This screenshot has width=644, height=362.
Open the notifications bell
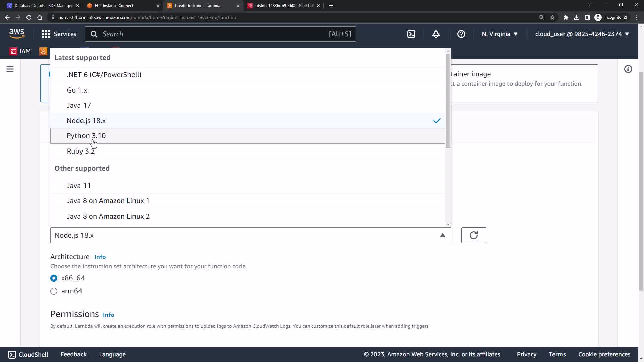(x=436, y=34)
